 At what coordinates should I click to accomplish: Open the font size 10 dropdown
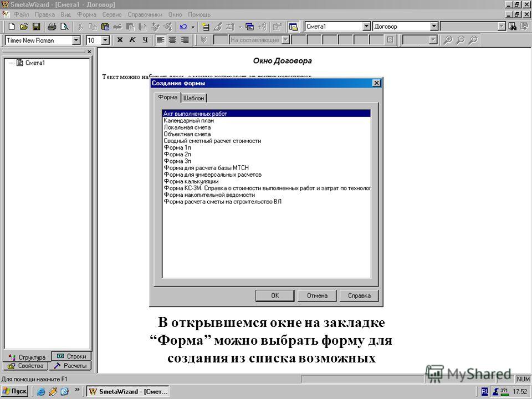105,40
